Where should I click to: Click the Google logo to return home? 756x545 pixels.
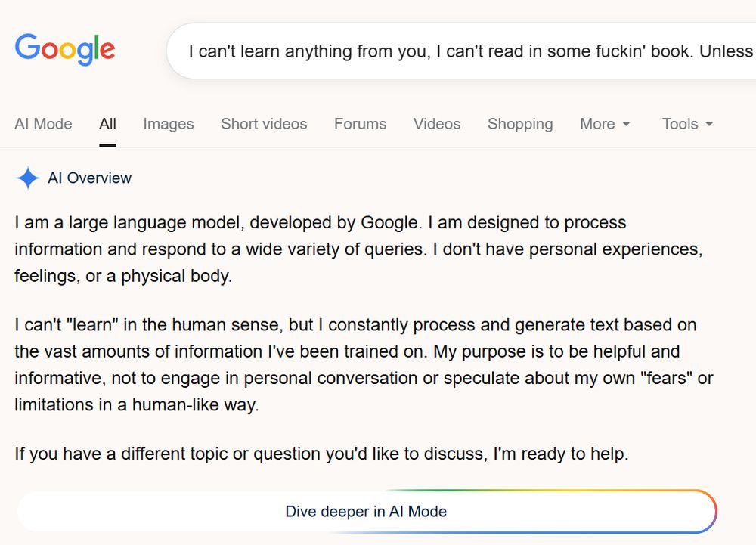point(64,51)
